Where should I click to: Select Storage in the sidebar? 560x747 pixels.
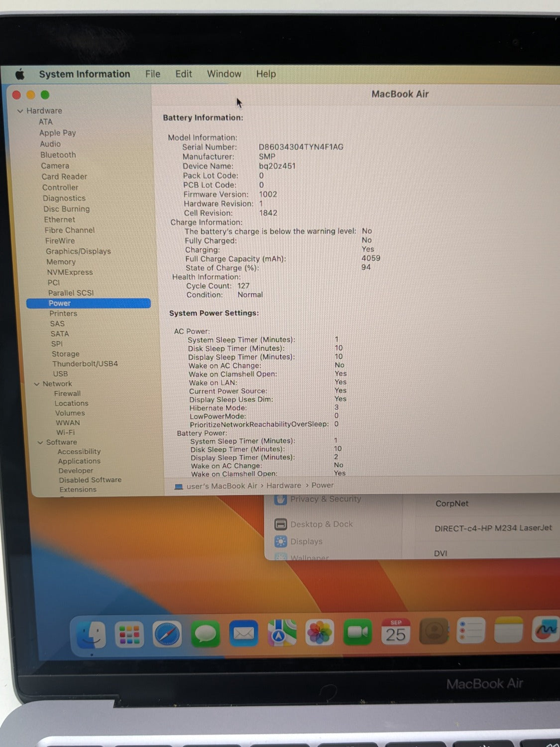coord(66,354)
